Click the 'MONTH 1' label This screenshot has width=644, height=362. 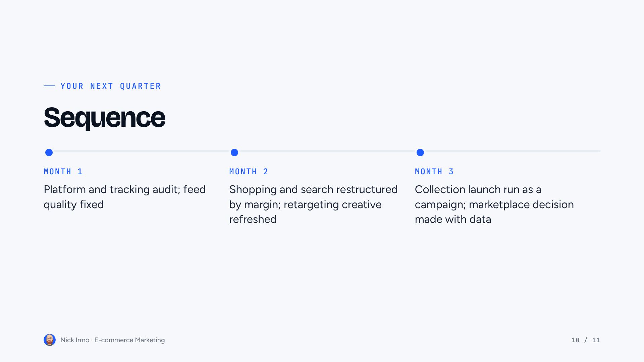point(63,172)
